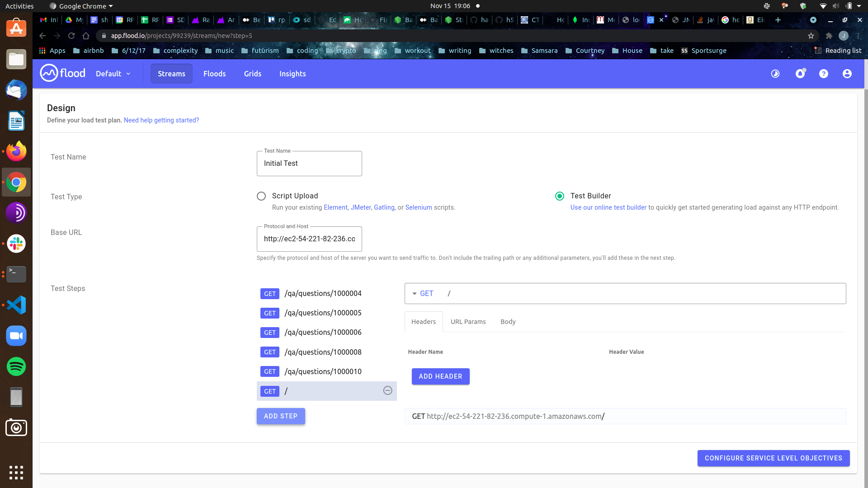The image size is (868, 488).
Task: Select the Script Upload radio button
Action: (x=261, y=196)
